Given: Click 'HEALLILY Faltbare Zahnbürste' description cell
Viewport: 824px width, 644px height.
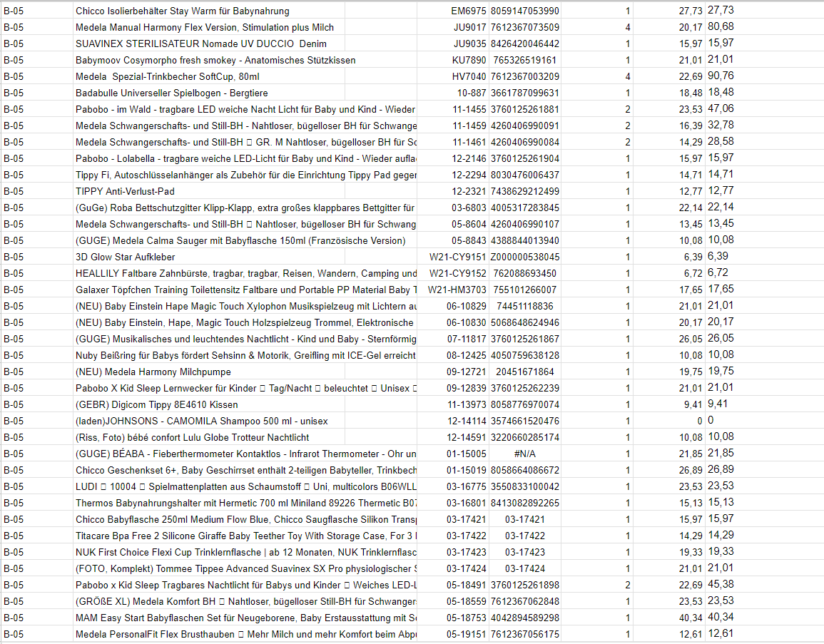Looking at the screenshot, I should (x=245, y=273).
